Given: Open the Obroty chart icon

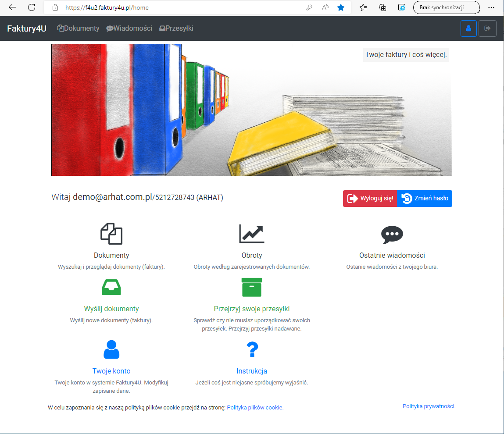Looking at the screenshot, I should coord(251,234).
